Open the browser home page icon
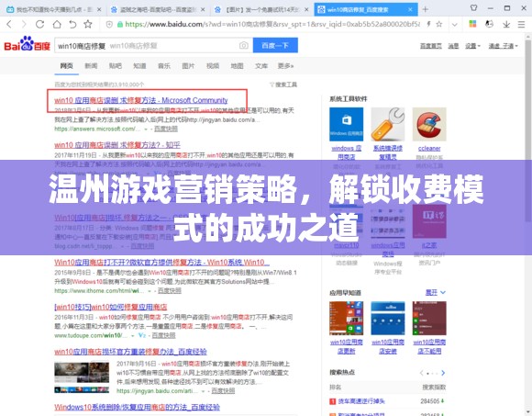The image size is (532, 416). (57, 24)
